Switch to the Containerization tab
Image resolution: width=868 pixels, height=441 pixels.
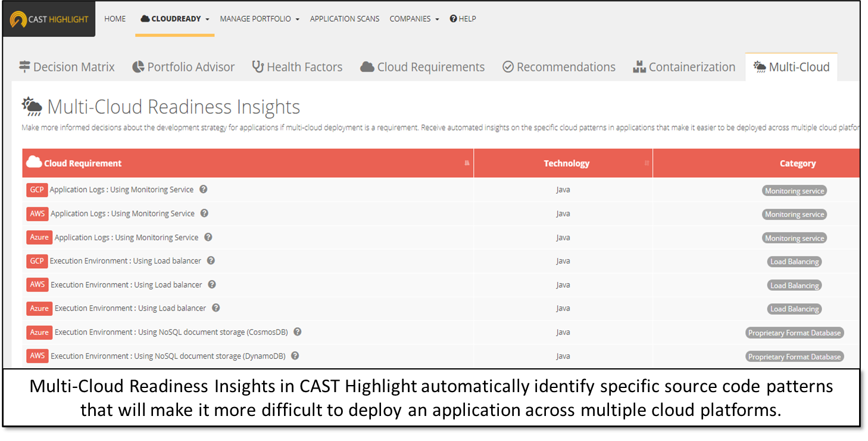pyautogui.click(x=684, y=67)
